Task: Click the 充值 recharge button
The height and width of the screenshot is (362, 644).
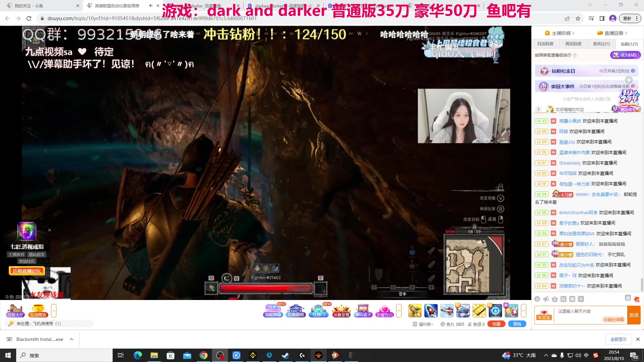Action: coord(496,324)
